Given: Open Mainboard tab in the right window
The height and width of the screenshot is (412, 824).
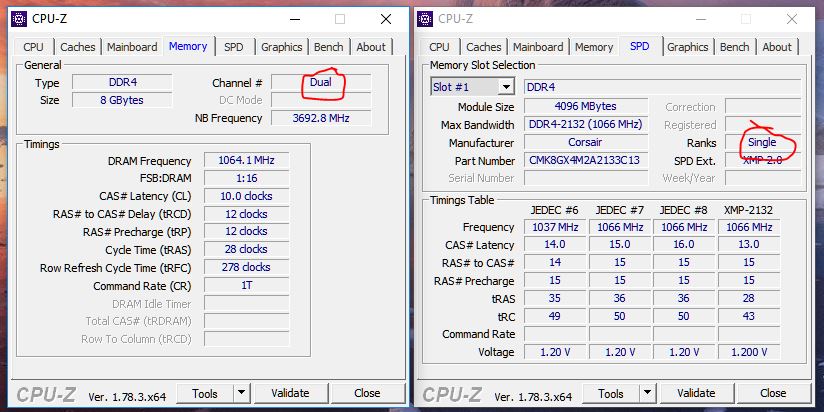Looking at the screenshot, I should click(x=538, y=47).
